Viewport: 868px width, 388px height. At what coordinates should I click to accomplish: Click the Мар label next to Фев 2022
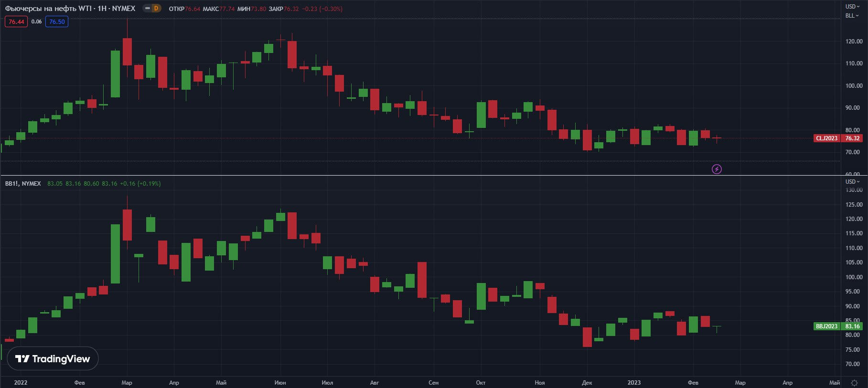pos(127,383)
